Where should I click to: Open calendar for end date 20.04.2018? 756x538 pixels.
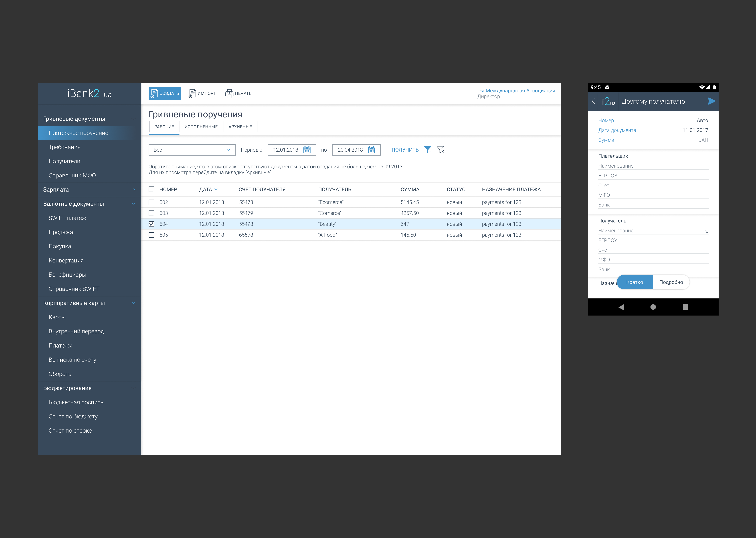371,150
